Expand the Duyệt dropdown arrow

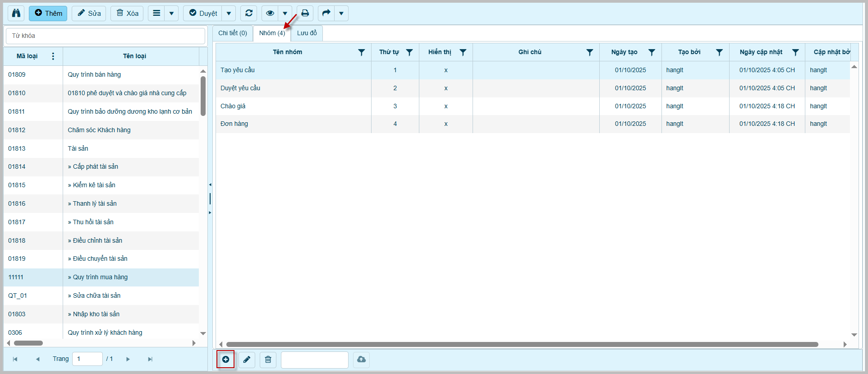(229, 13)
